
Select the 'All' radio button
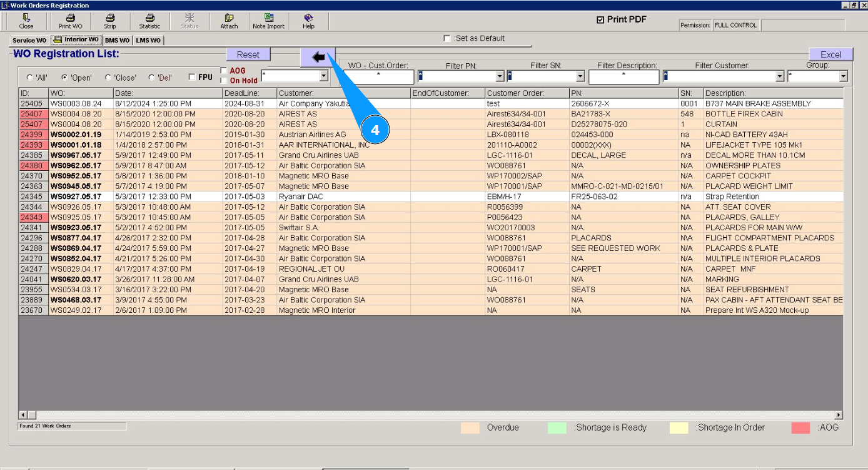click(x=29, y=78)
